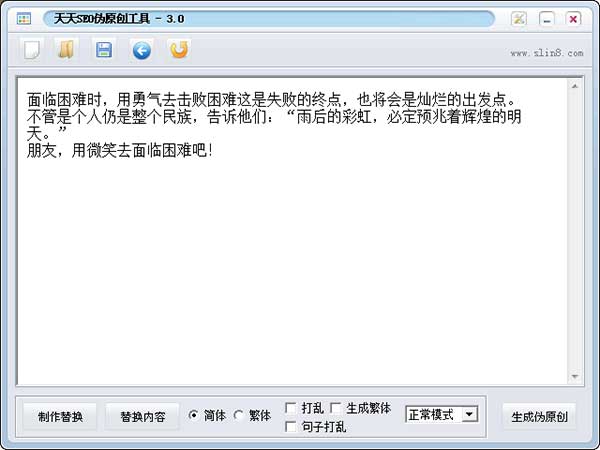Click the orange redo arrow icon
The height and width of the screenshot is (450, 600).
point(179,50)
